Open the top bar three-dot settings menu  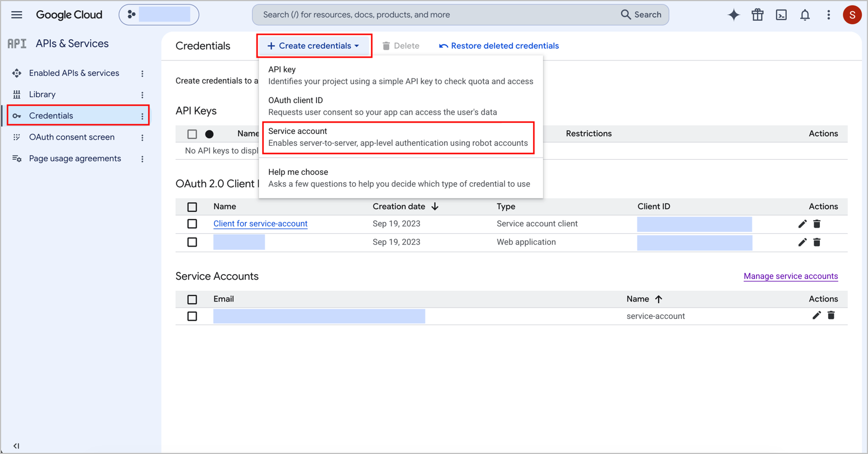pyautogui.click(x=829, y=15)
